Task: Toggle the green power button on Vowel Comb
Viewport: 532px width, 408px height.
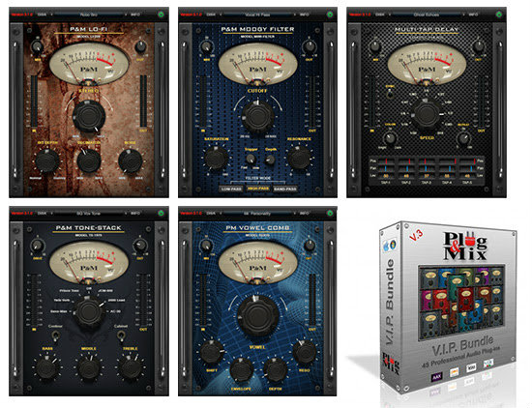Action: tap(330, 214)
